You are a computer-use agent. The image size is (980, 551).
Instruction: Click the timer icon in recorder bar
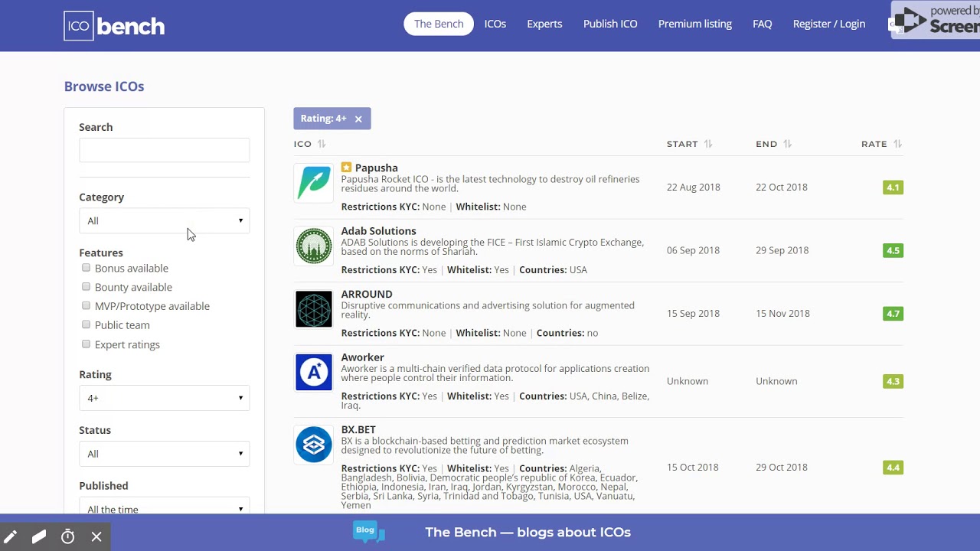click(67, 537)
